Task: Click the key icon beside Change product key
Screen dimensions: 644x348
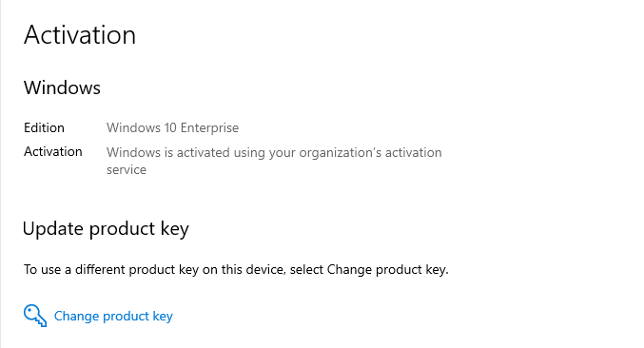Action: point(35,316)
